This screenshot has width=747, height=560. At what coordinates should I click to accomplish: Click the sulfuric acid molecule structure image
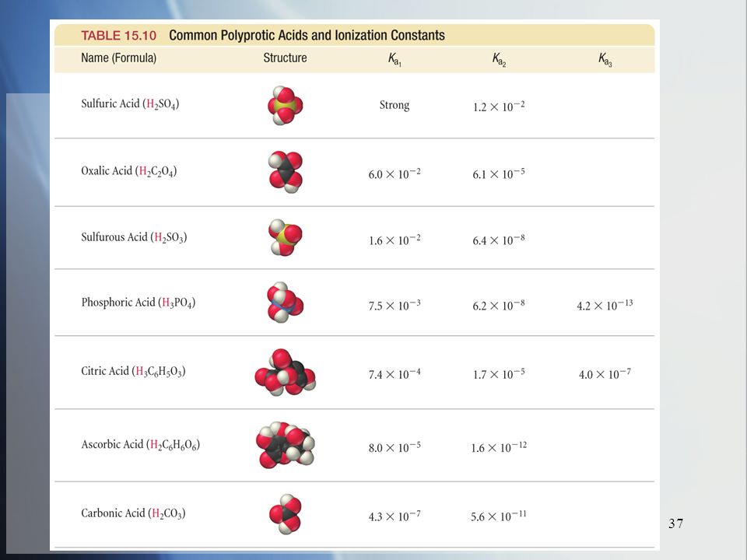coord(285,105)
